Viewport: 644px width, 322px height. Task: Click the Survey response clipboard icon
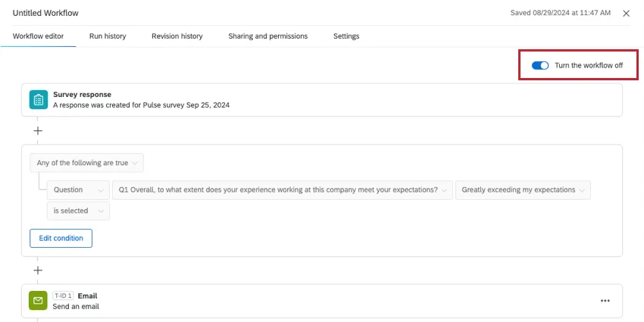coord(38,100)
